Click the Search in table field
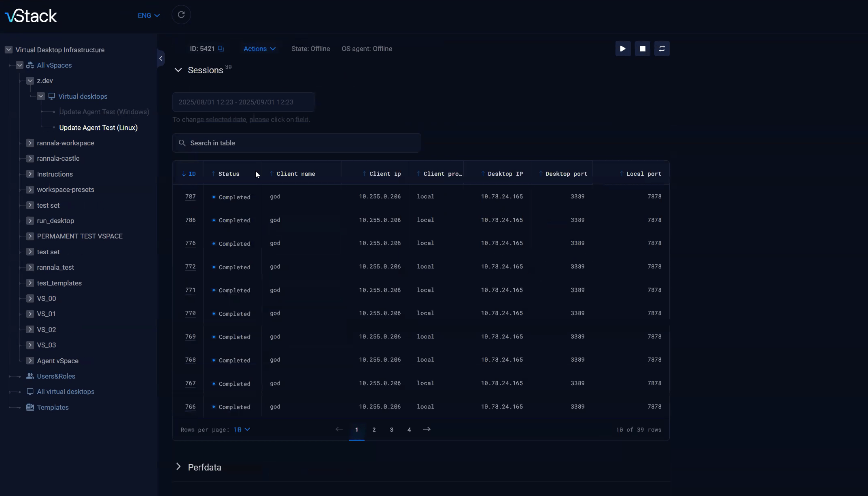 click(297, 143)
